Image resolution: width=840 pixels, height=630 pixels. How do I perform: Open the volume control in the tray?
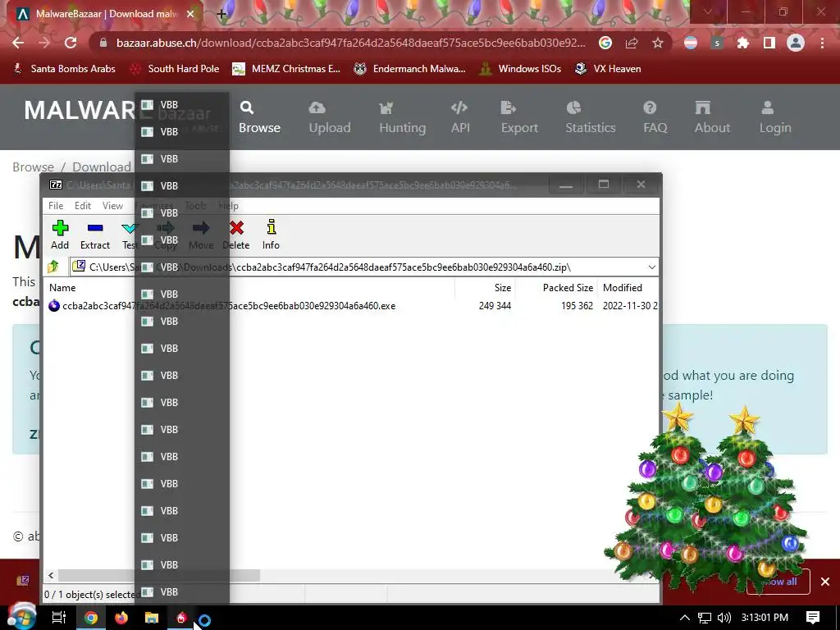724,618
